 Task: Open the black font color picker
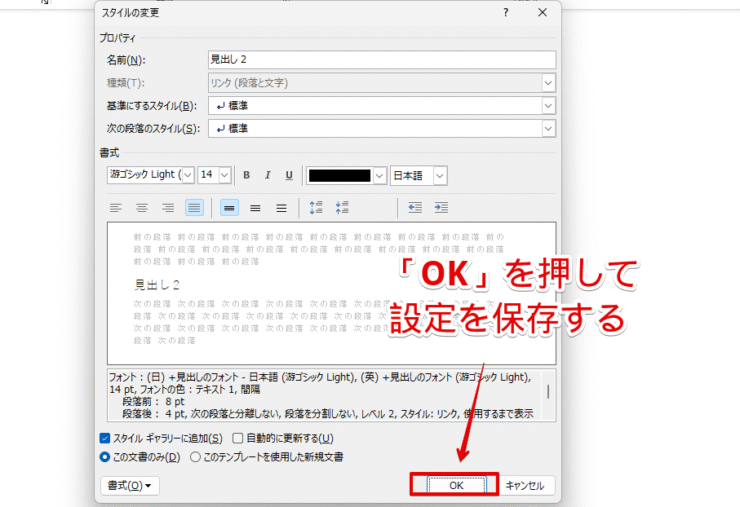click(x=378, y=175)
